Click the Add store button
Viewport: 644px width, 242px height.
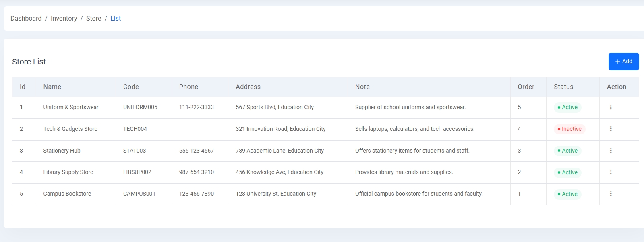point(623,62)
